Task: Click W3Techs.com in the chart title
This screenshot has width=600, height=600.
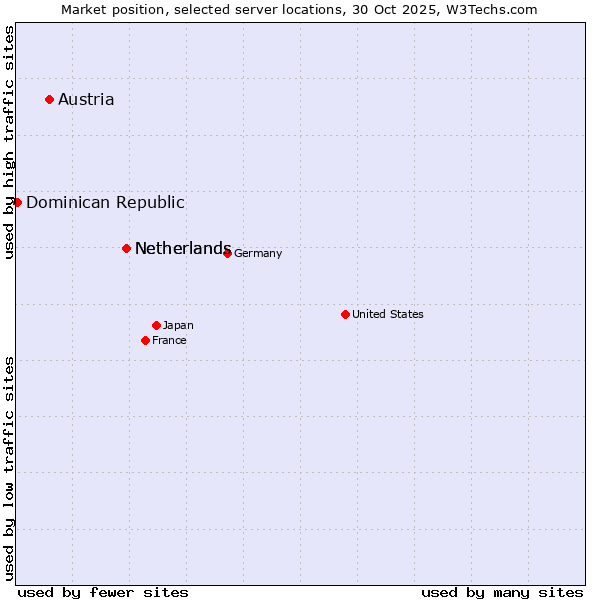Action: pos(491,9)
